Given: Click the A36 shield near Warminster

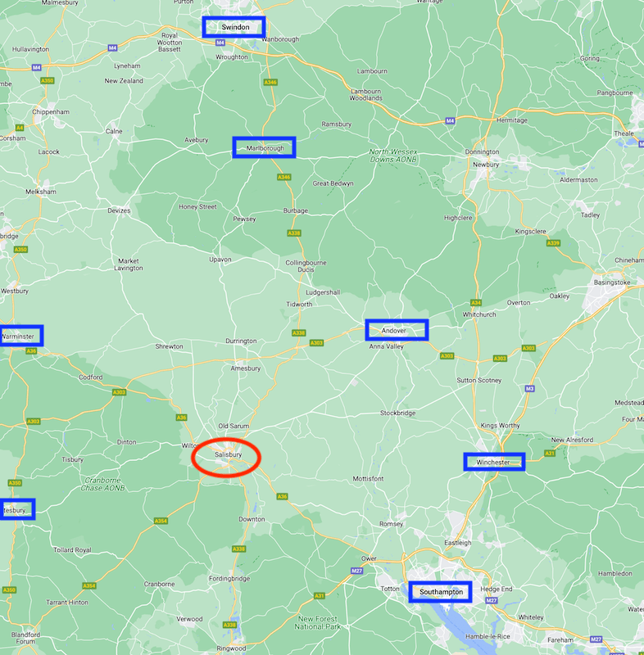Looking at the screenshot, I should coord(31,351).
